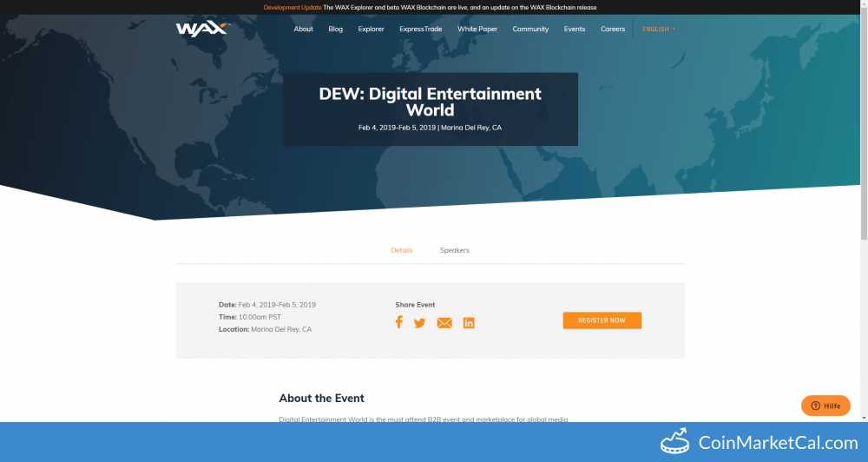The width and height of the screenshot is (868, 462).
Task: Open the Events nav item
Action: click(575, 29)
